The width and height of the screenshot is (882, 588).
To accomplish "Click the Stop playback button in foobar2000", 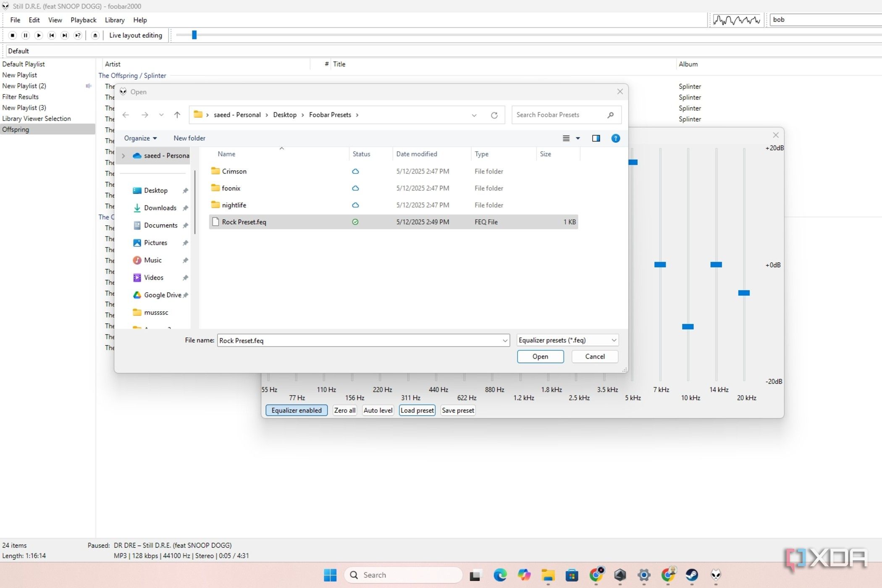I will 13,35.
